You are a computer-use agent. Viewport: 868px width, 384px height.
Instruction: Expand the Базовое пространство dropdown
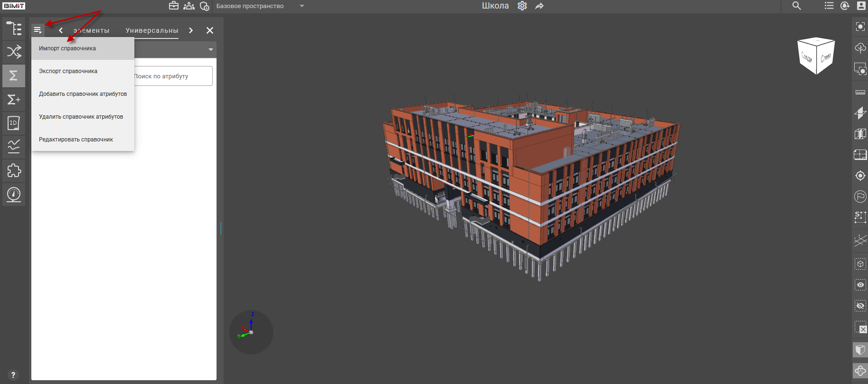(x=302, y=6)
